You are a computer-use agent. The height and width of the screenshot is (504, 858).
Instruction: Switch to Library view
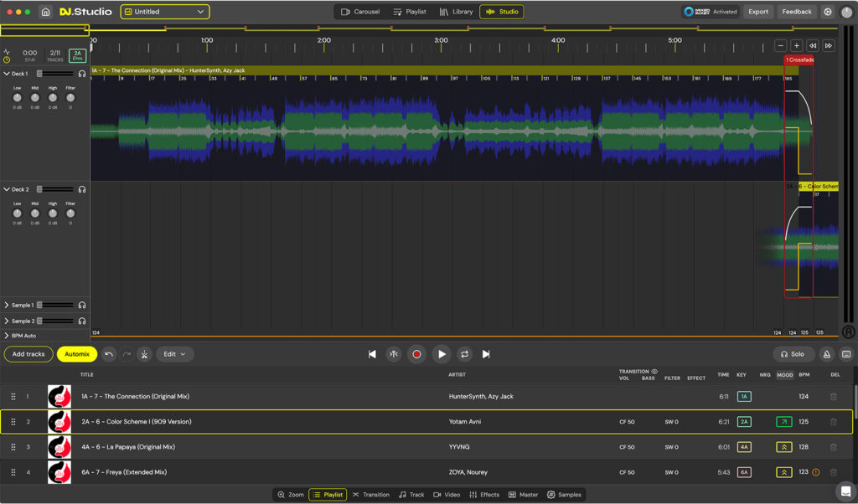(456, 12)
